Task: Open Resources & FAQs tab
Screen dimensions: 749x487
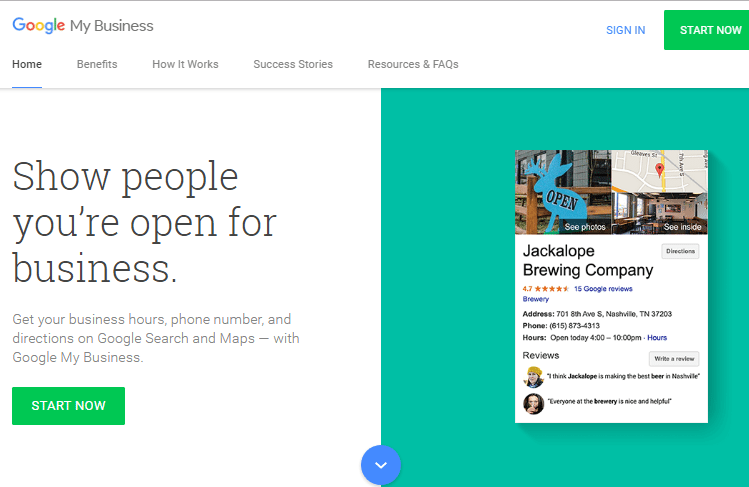Action: click(x=413, y=64)
